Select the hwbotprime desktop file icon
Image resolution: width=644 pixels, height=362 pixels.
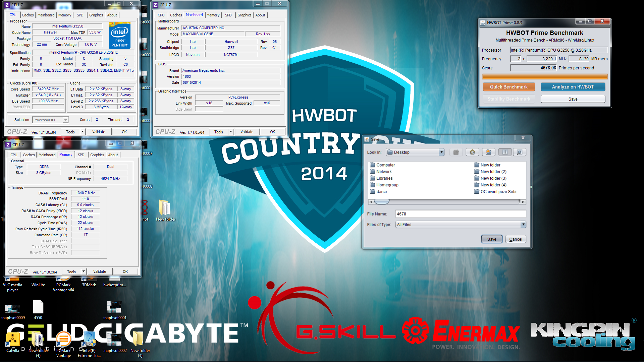pyautogui.click(x=115, y=282)
